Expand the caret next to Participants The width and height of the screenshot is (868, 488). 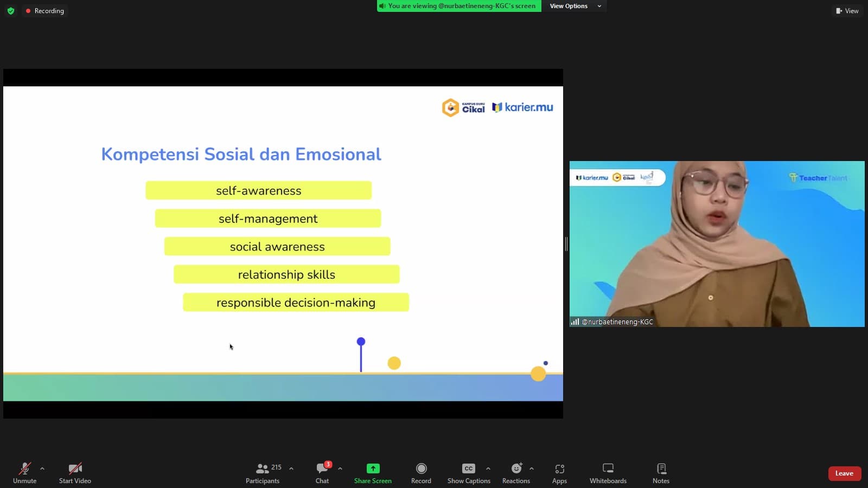(x=291, y=468)
